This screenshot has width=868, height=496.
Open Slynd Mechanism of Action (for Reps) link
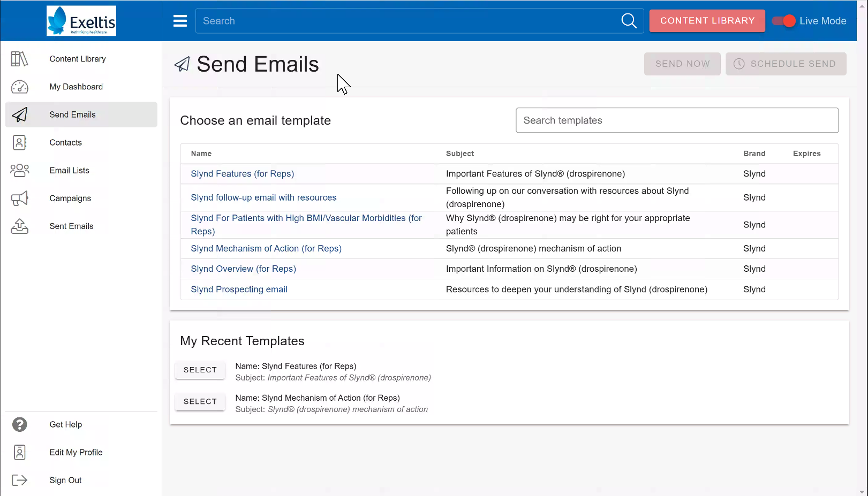[x=266, y=249]
